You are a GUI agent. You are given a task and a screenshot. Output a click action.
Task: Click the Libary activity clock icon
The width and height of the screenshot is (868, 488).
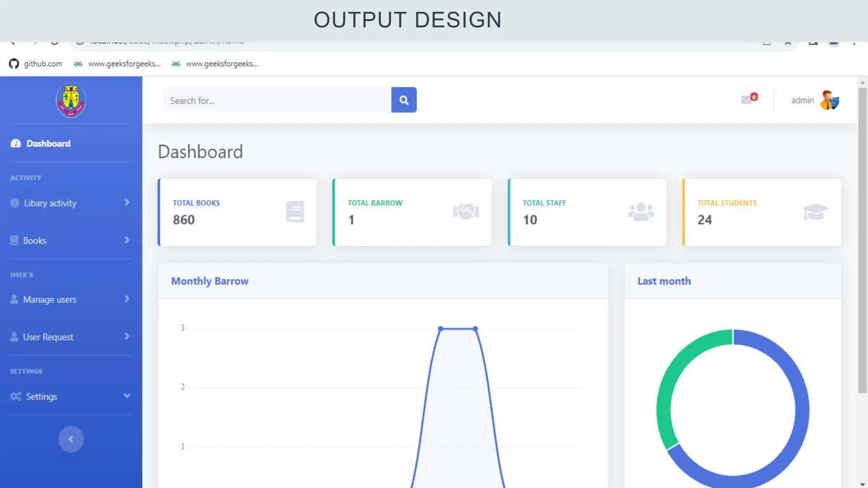tap(15, 203)
